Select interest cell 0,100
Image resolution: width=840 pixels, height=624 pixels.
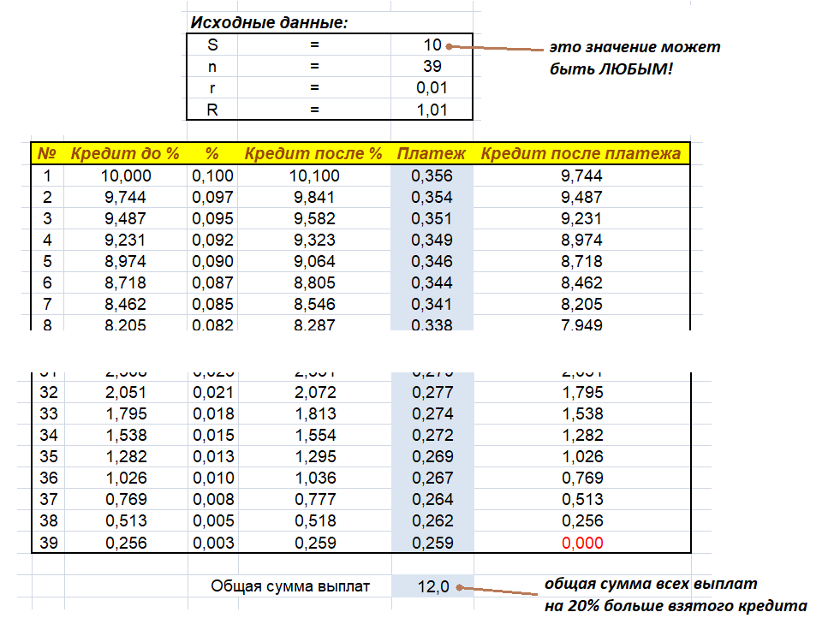pos(212,175)
